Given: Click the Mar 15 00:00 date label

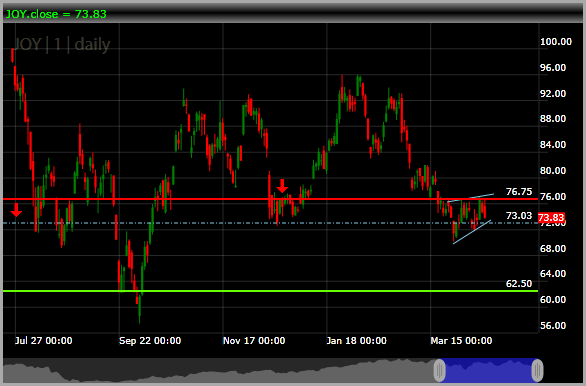Looking at the screenshot, I should coord(461,341).
